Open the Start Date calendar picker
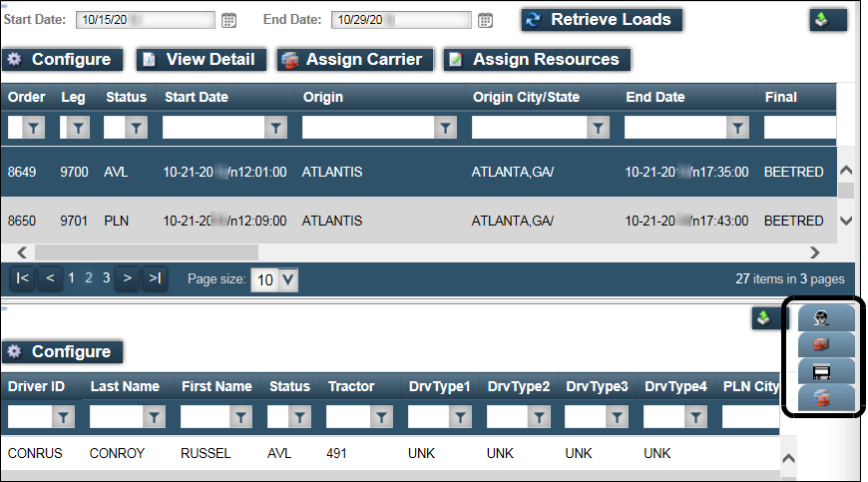Screen dimensions: 868x482 click(228, 20)
